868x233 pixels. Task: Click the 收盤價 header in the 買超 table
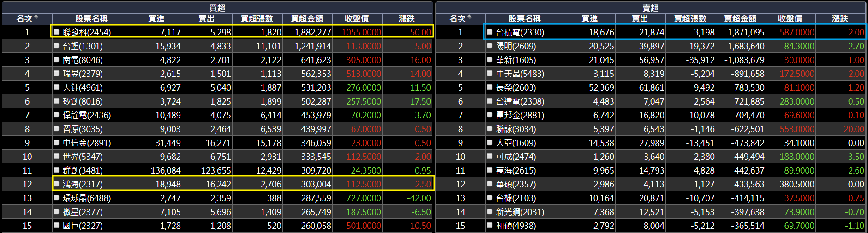click(x=357, y=18)
